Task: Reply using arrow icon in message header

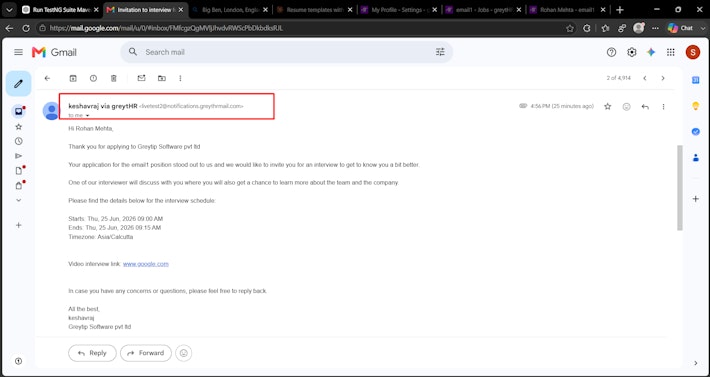Action: tap(645, 106)
